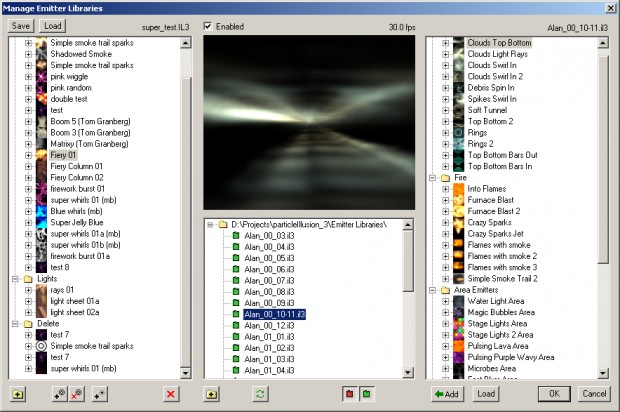Click the right panel scroll up arrow
This screenshot has width=620, height=412.
[x=603, y=43]
